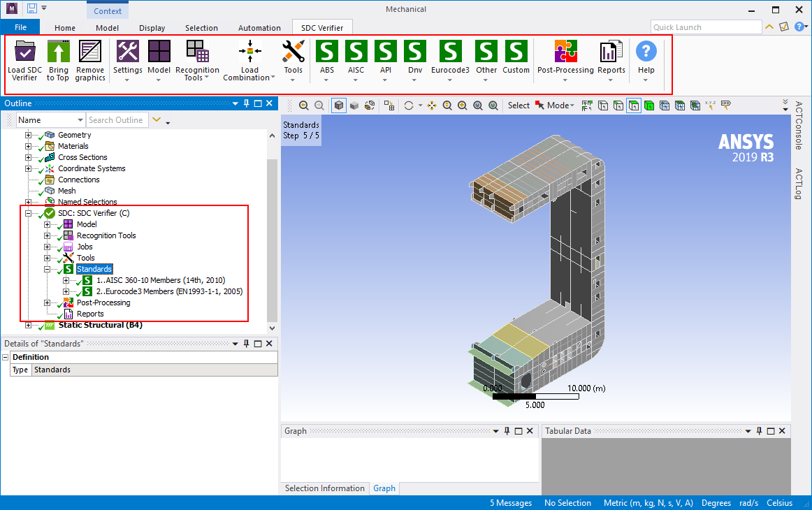Screen dimensions: 812x510
Task: Switch to the Selection Information tab
Action: click(x=325, y=488)
